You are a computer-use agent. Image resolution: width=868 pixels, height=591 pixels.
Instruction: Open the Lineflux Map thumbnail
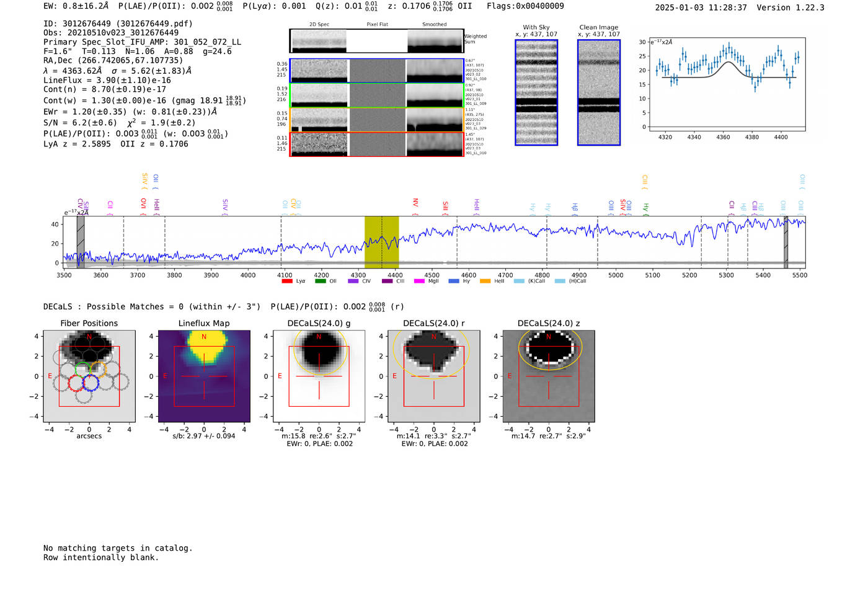tap(204, 376)
